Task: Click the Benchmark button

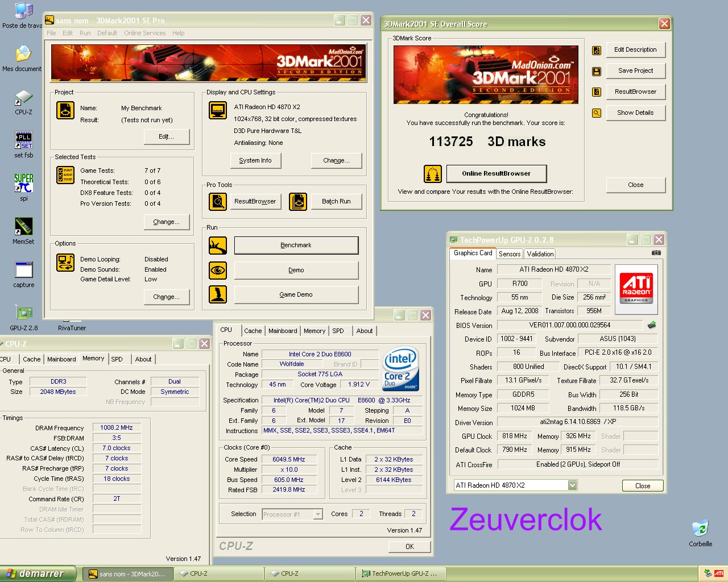Action: (x=296, y=246)
